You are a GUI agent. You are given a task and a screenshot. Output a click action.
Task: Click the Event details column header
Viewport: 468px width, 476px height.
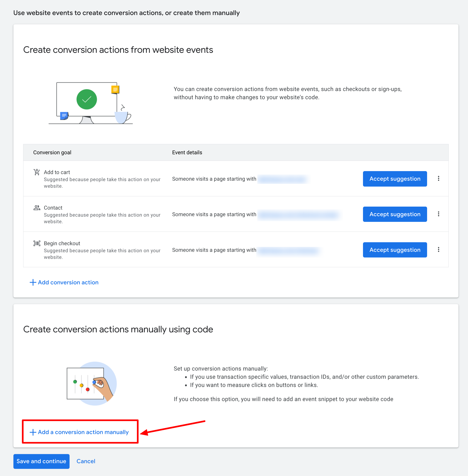(x=187, y=152)
